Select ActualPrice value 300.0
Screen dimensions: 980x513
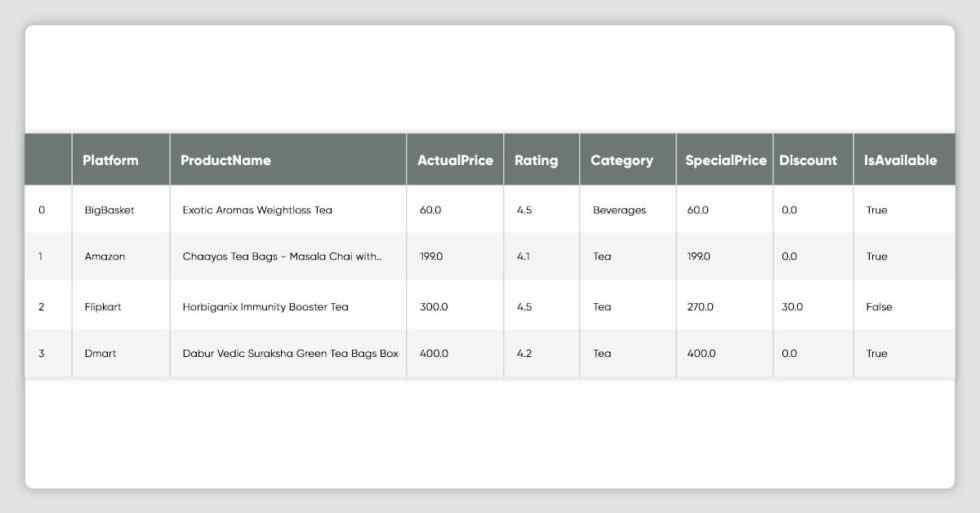pos(434,307)
